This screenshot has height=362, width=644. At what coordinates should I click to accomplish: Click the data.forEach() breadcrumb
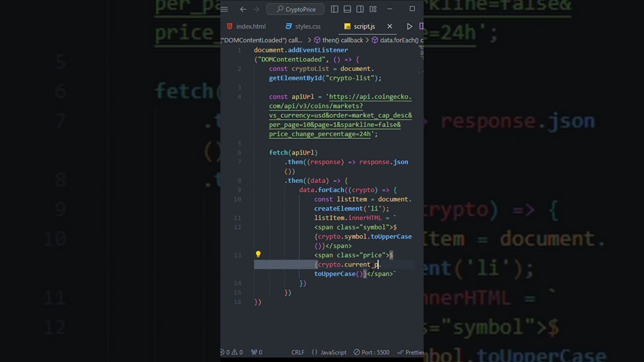click(x=397, y=40)
